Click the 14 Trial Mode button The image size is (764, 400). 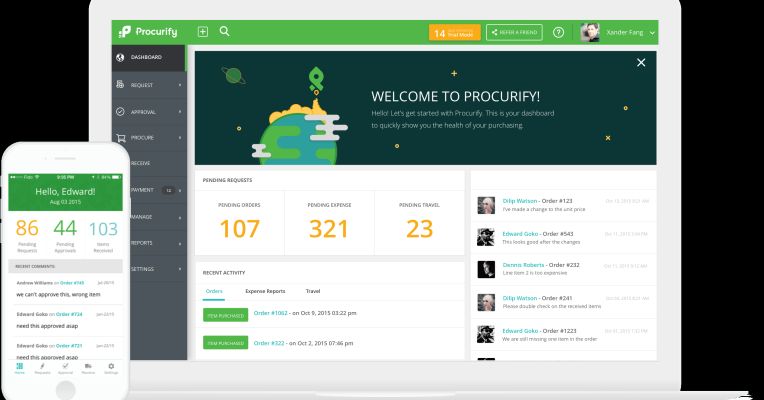click(x=455, y=33)
